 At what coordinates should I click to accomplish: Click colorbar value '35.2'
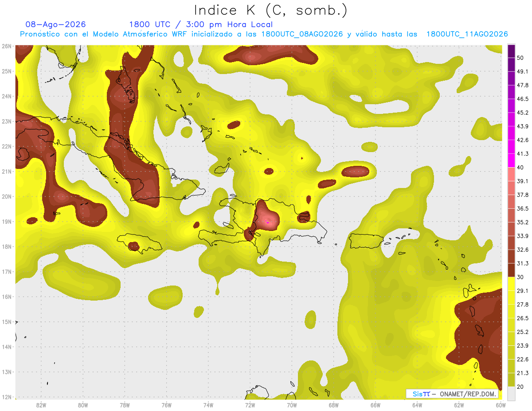[522, 222]
